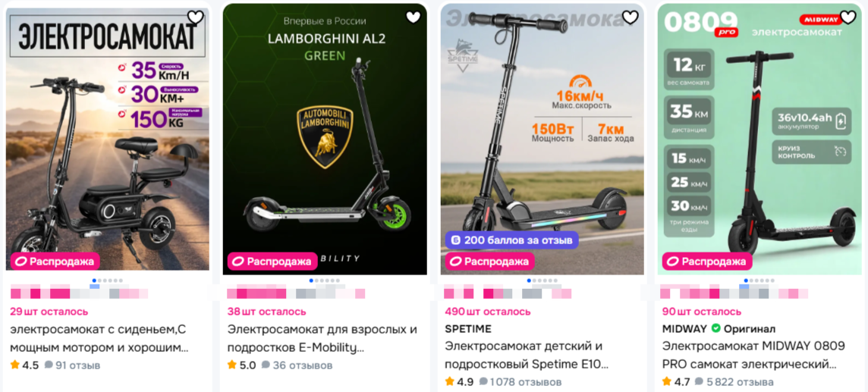Open 5 822 отзыва reviews on MIDWAY

734,381
